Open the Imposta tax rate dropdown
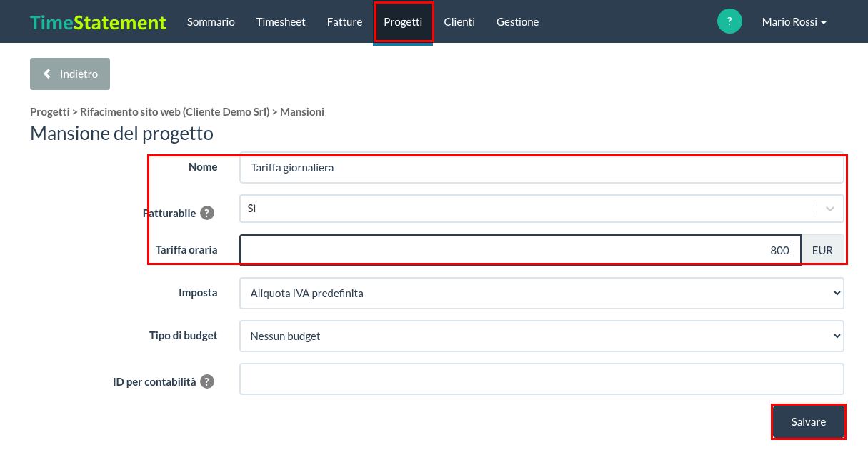 542,293
